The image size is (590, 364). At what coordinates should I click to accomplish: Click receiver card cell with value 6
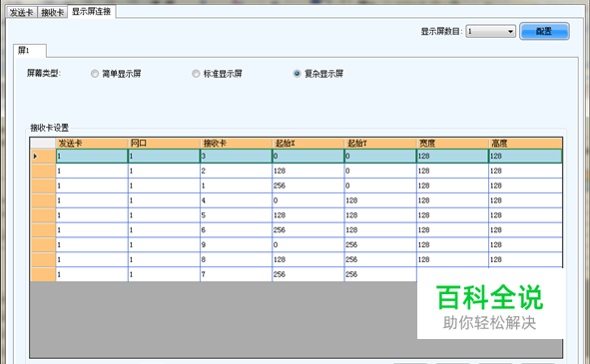click(x=237, y=230)
